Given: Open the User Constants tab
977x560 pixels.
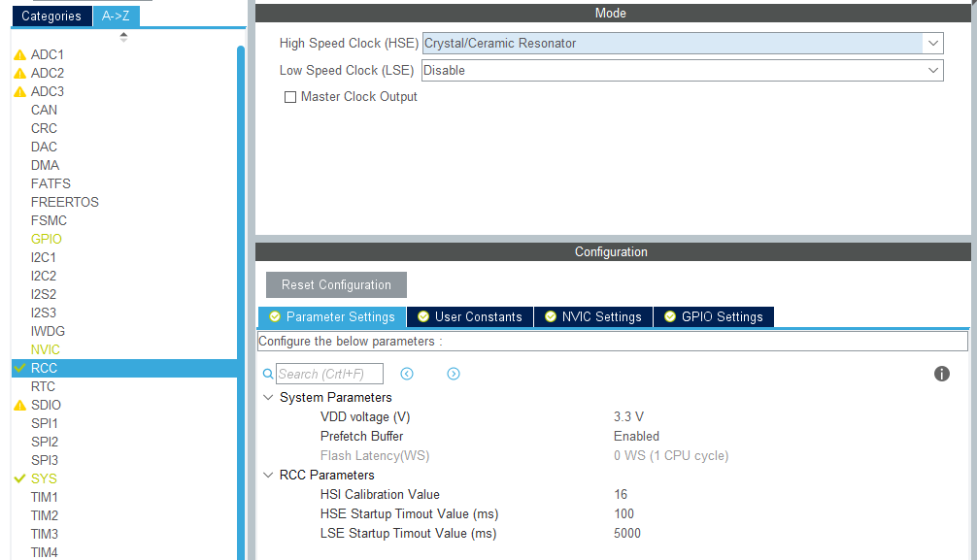Looking at the screenshot, I should (x=470, y=316).
